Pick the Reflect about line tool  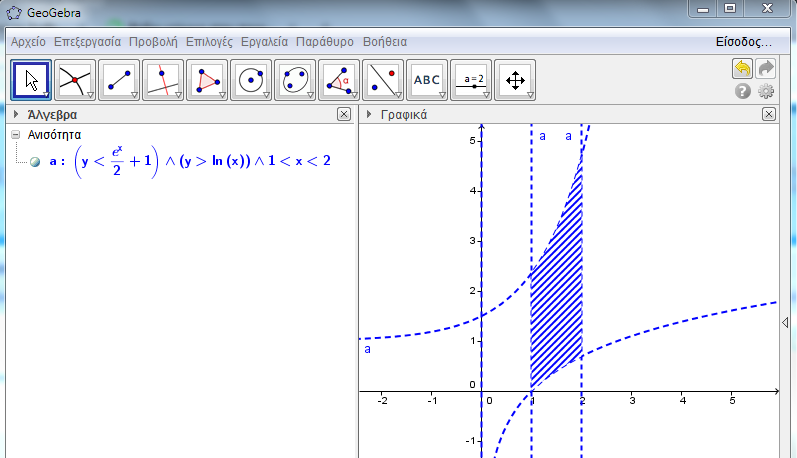383,80
